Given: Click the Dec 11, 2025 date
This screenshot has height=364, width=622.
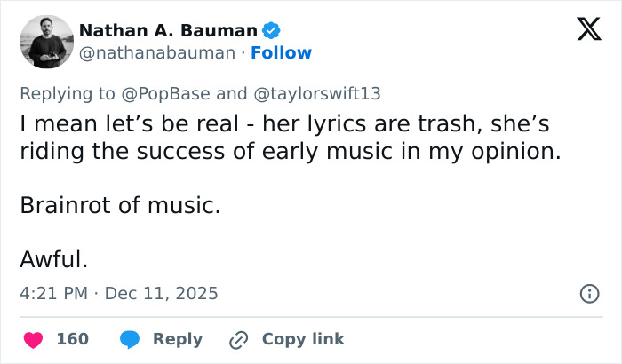Looking at the screenshot, I should coord(161,293).
